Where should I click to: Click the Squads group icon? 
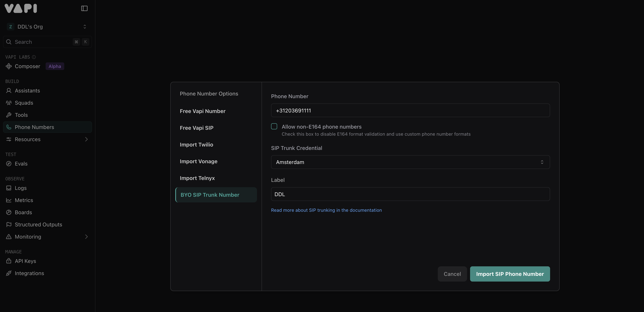pos(9,103)
